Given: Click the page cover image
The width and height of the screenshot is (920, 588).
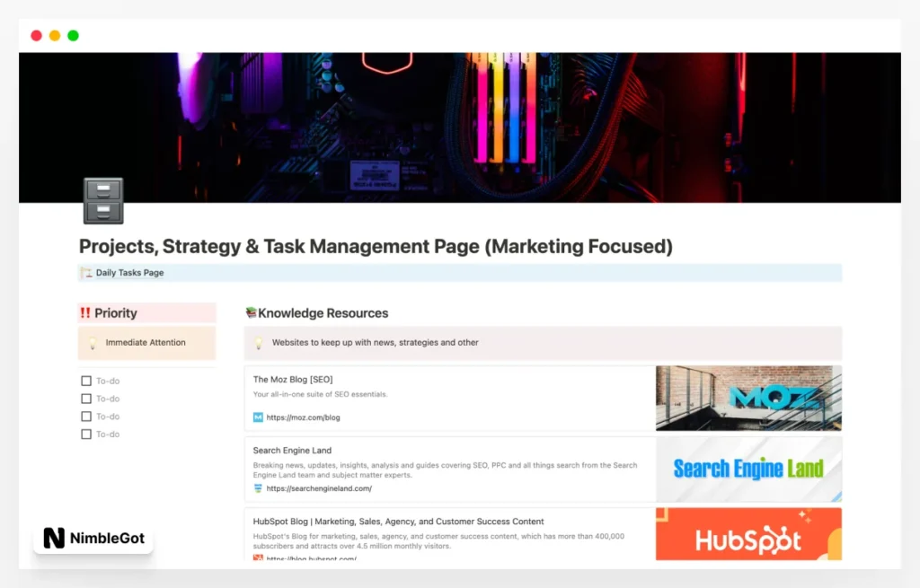Looking at the screenshot, I should pos(460,126).
